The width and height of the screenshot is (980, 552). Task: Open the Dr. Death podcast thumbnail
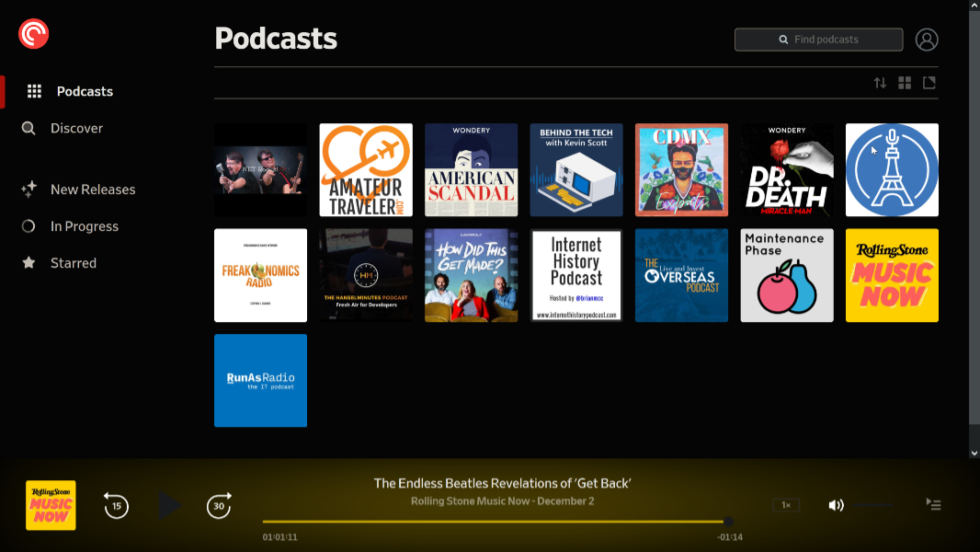pyautogui.click(x=787, y=170)
